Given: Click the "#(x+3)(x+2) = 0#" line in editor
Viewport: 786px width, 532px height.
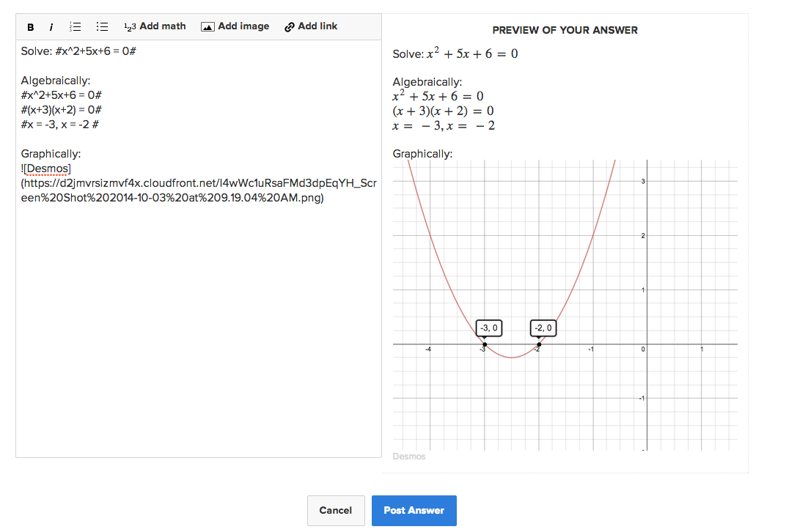Looking at the screenshot, I should (62, 110).
